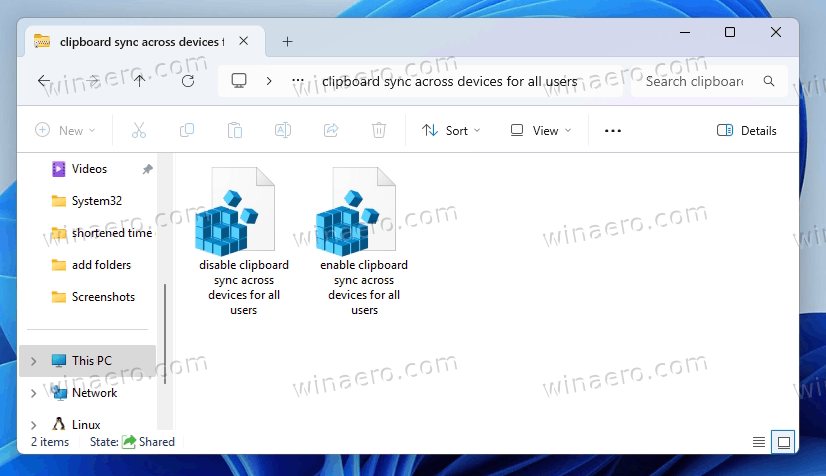826x476 pixels.
Task: Select the enable clipboard sync registry file
Action: pos(364,241)
